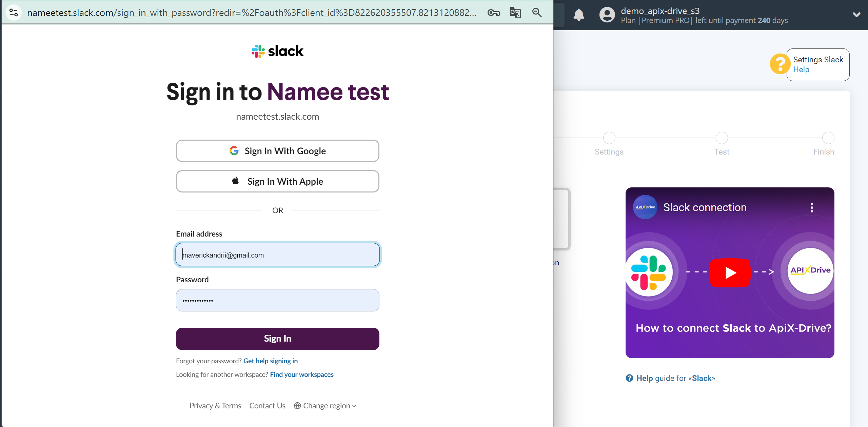The width and height of the screenshot is (868, 427).
Task: Click the Find your workspaces link
Action: 302,374
